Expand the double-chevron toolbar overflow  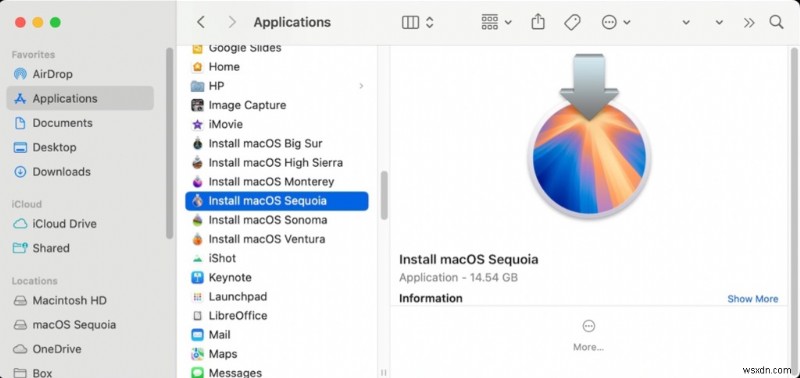coord(748,22)
